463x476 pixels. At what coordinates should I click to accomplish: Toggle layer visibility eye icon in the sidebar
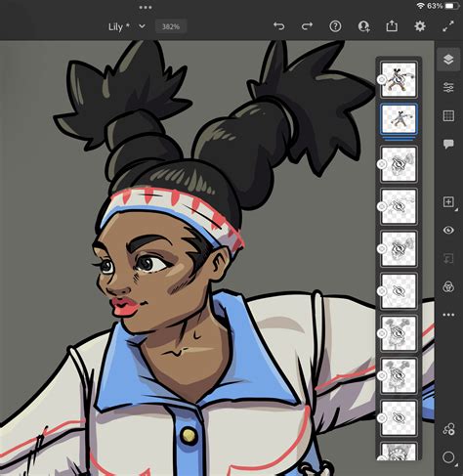[x=448, y=230]
